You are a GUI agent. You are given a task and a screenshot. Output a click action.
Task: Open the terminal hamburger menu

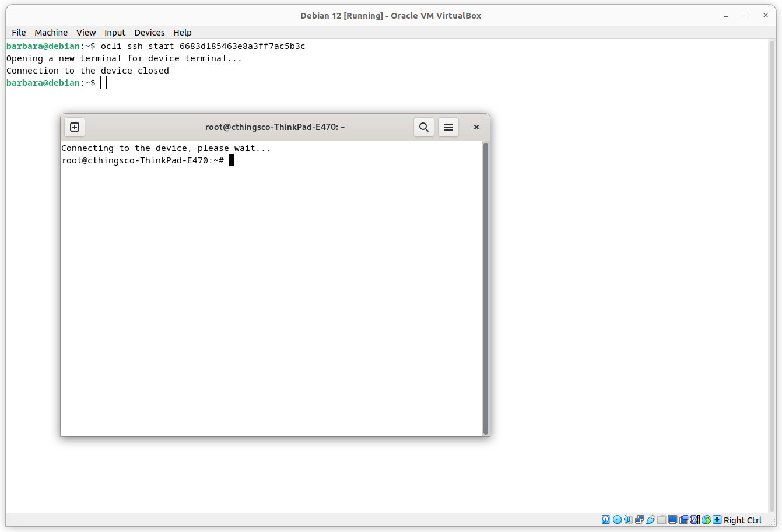coord(448,127)
